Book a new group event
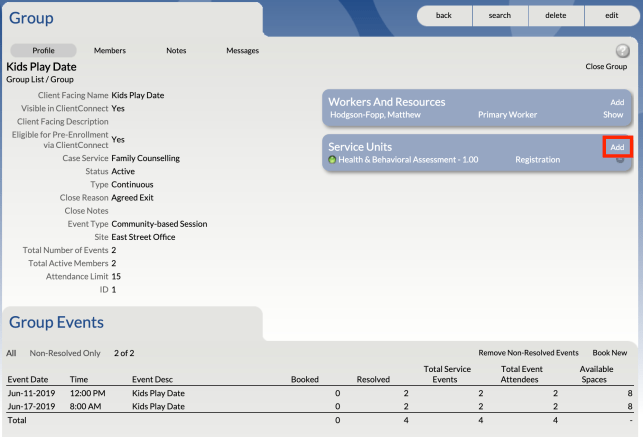643x437 pixels. click(610, 353)
